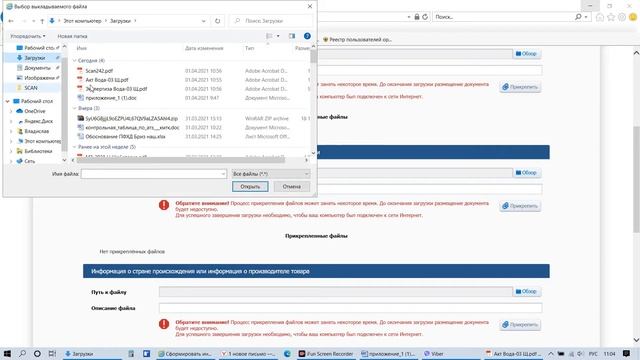Select Экспертиза Вода-03 Щ.pdf file
The width and height of the screenshot is (640, 360).
pos(116,89)
